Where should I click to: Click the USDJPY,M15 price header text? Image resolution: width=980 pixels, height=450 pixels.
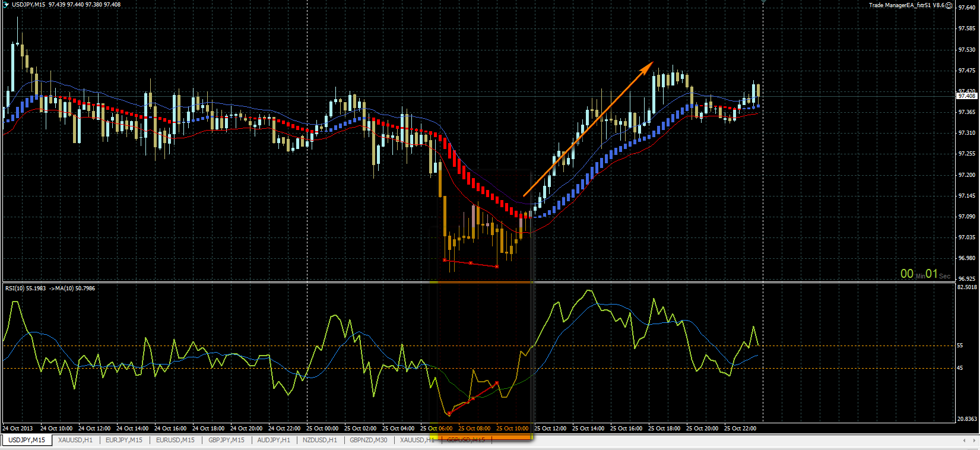pyautogui.click(x=66, y=5)
